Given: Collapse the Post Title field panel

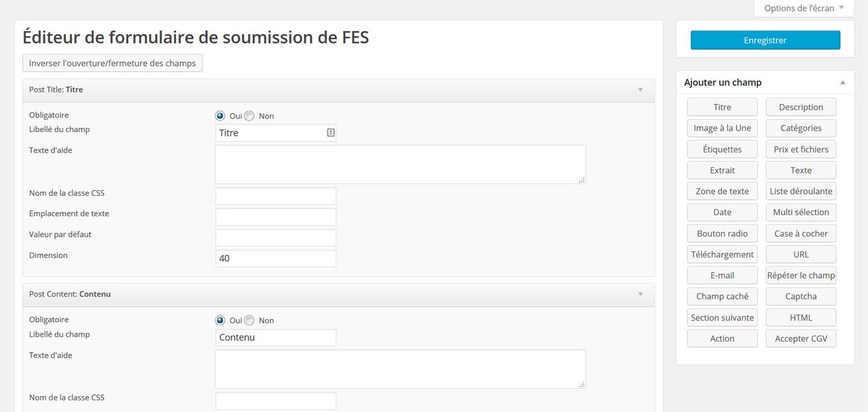Looking at the screenshot, I should pyautogui.click(x=640, y=90).
